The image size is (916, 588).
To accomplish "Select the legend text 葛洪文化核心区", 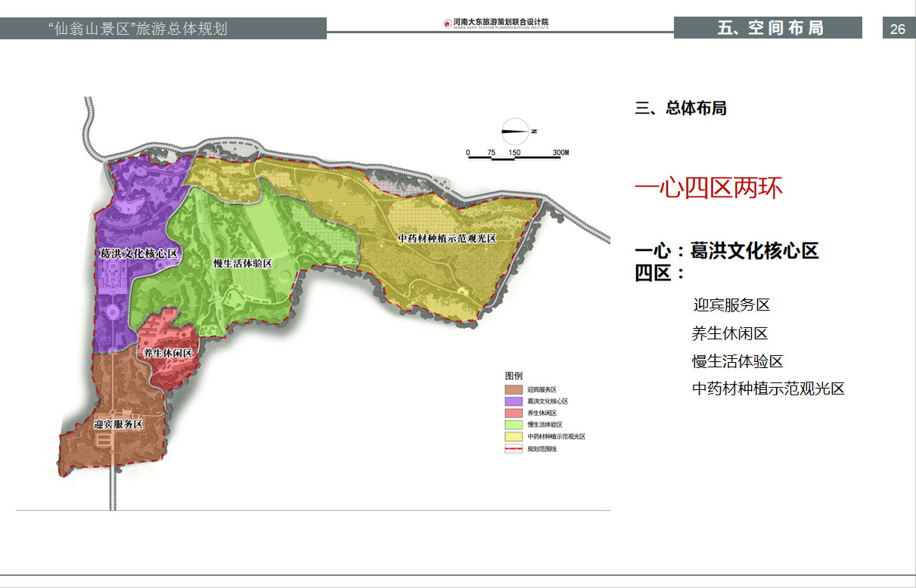I will (x=548, y=401).
